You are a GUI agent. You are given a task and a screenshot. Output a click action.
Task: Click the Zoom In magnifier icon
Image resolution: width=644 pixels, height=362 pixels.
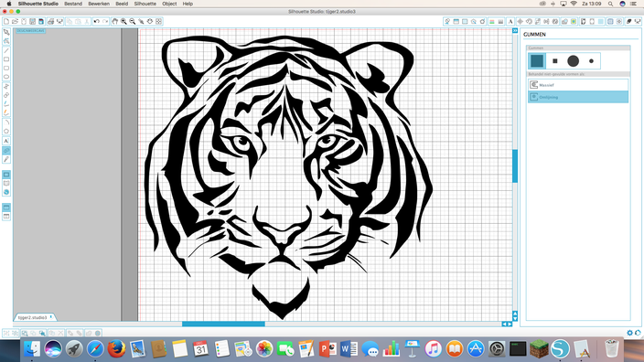pos(123,21)
